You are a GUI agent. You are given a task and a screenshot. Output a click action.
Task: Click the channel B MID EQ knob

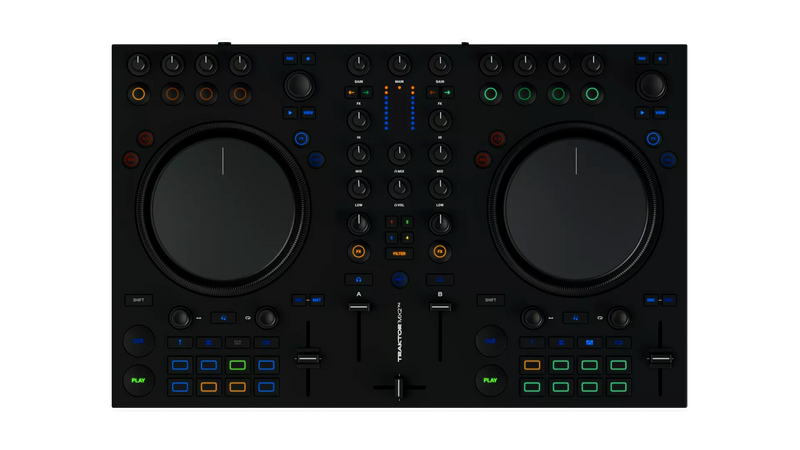pos(440,154)
